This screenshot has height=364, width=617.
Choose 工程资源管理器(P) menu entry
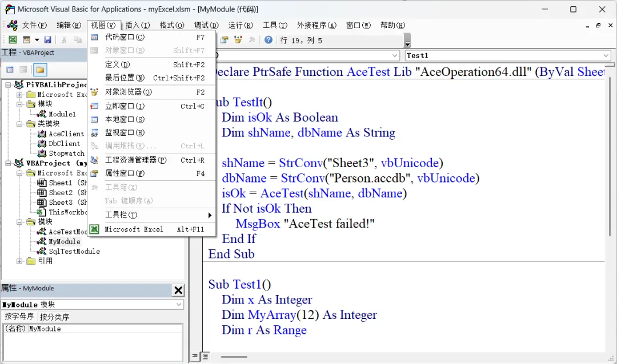[x=152, y=160]
